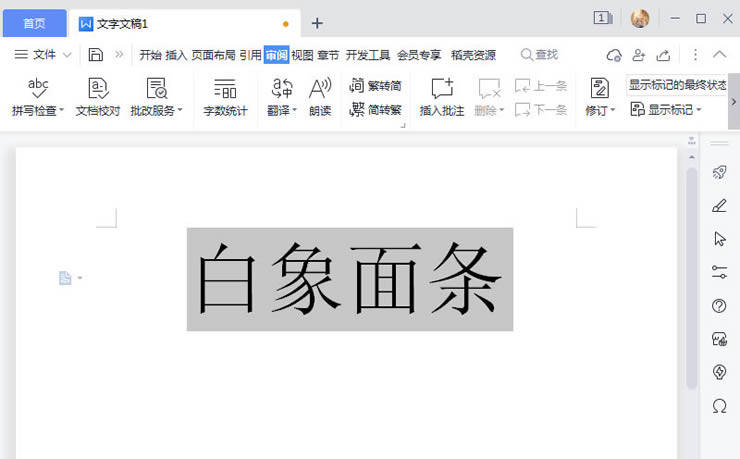Open the ruler toggle above scrollbar

point(691,141)
